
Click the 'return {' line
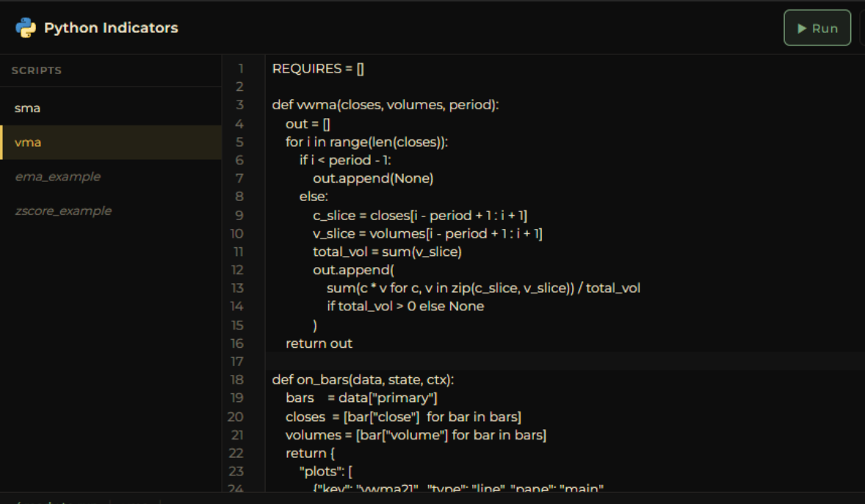click(x=310, y=453)
